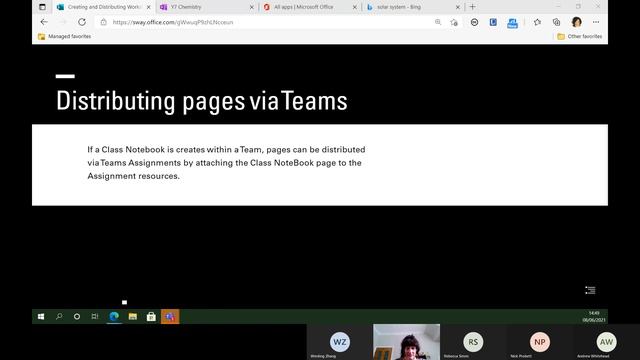Close the solar system Bing tab
This screenshot has width=640, height=360.
point(458,7)
